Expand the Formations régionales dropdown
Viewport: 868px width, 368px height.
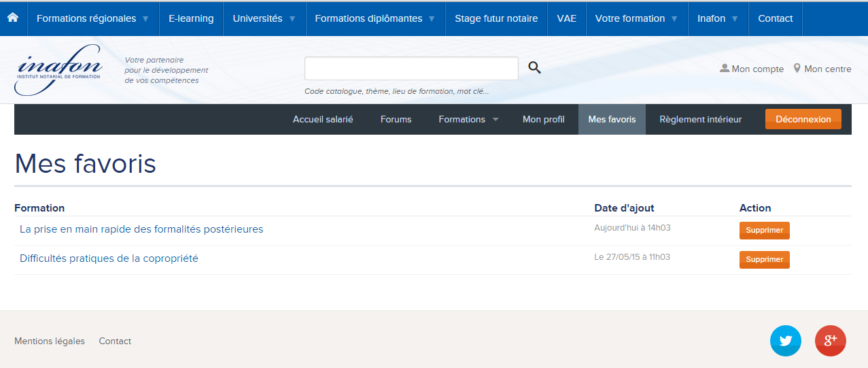click(x=92, y=18)
